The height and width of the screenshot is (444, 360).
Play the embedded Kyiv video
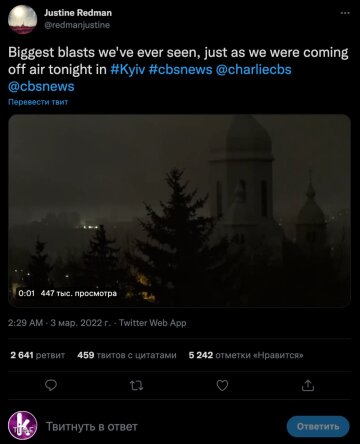[179, 211]
